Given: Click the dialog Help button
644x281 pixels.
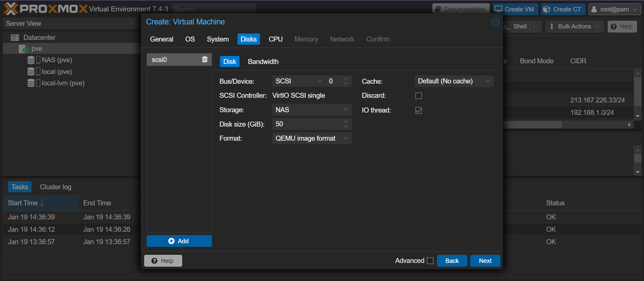Looking at the screenshot, I should (163, 261).
